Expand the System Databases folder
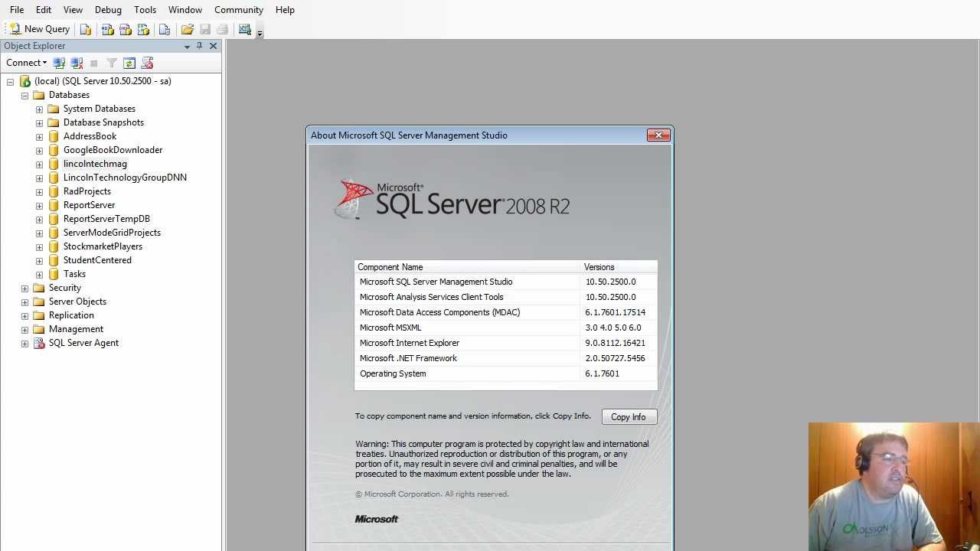The width and height of the screenshot is (980, 551). (x=40, y=109)
